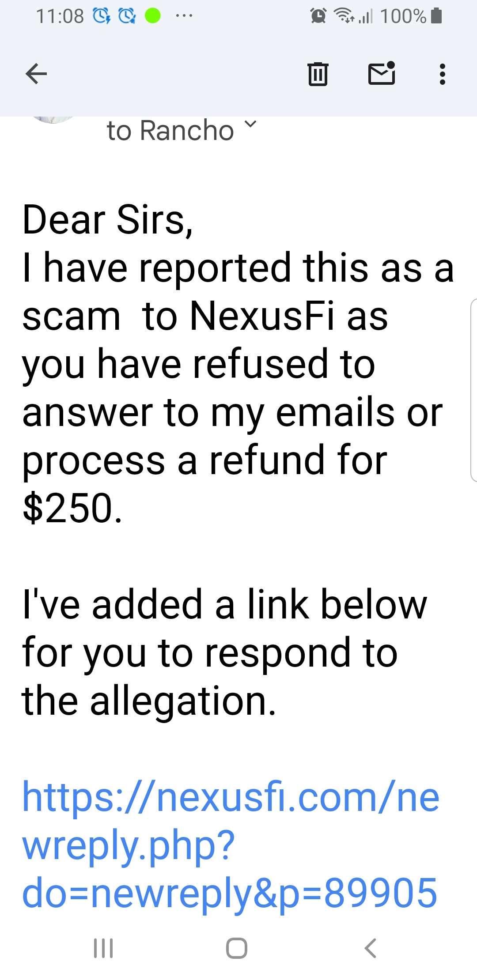Go back to the inbox list
The image size is (477, 980).
36,73
